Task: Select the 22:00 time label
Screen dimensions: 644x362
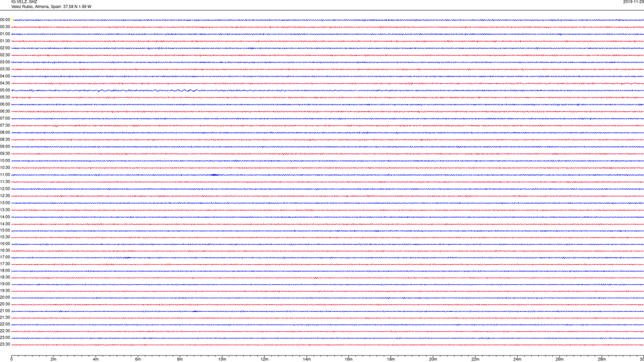Action: tap(5, 324)
